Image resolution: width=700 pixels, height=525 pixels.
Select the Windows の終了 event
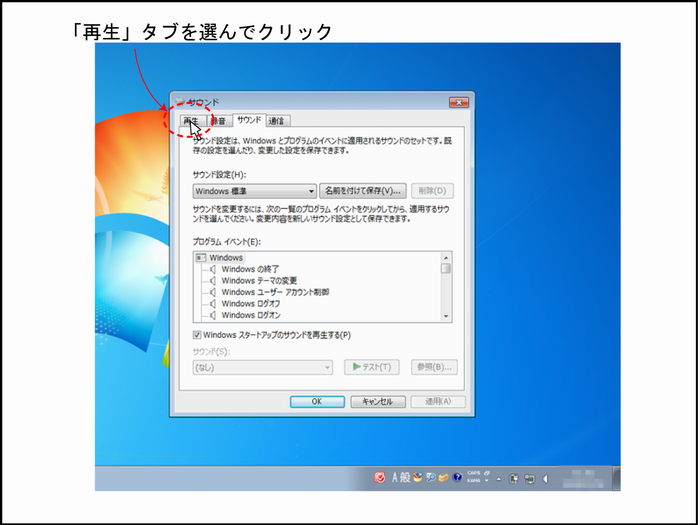(x=250, y=269)
